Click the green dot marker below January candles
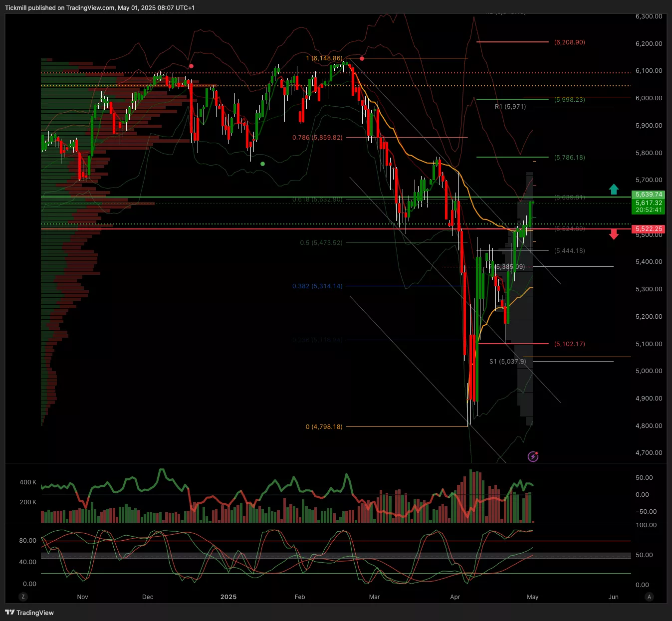672x621 pixels. (x=262, y=164)
